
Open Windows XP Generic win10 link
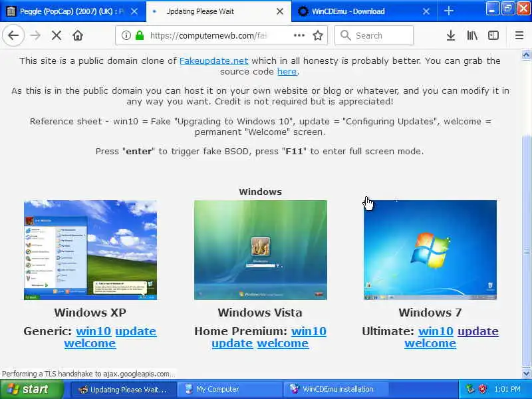pos(94,331)
